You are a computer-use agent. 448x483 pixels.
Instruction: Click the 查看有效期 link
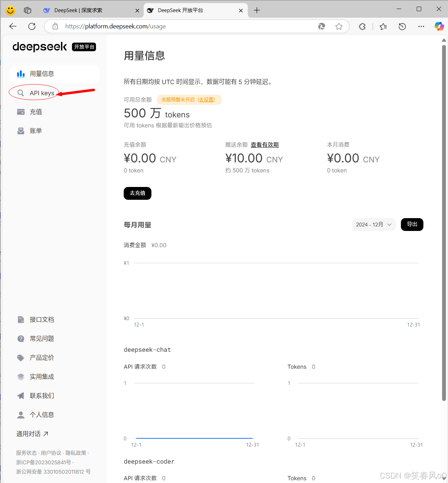click(265, 145)
